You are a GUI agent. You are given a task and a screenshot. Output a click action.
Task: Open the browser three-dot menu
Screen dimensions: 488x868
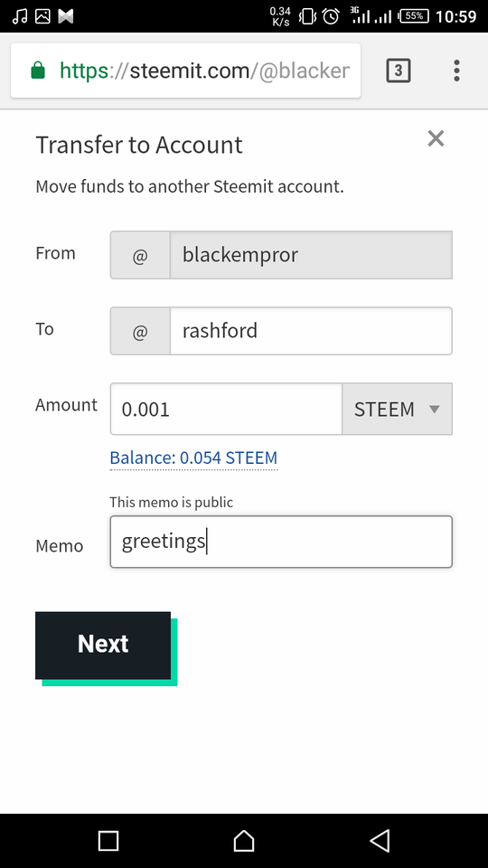456,71
